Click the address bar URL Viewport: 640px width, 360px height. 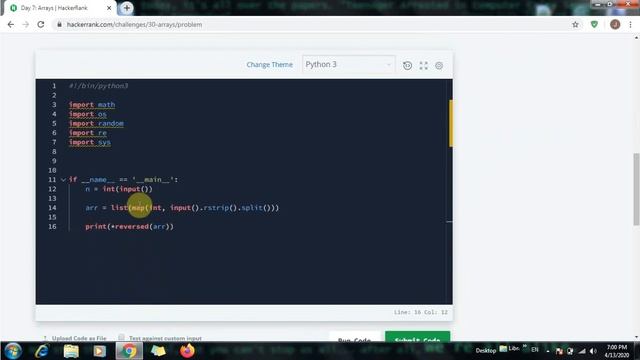point(134,24)
